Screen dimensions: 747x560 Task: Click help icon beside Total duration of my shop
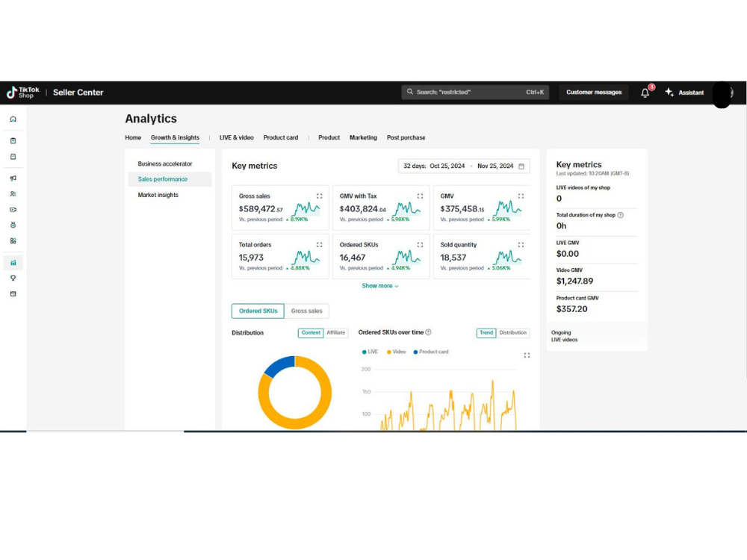click(x=620, y=215)
